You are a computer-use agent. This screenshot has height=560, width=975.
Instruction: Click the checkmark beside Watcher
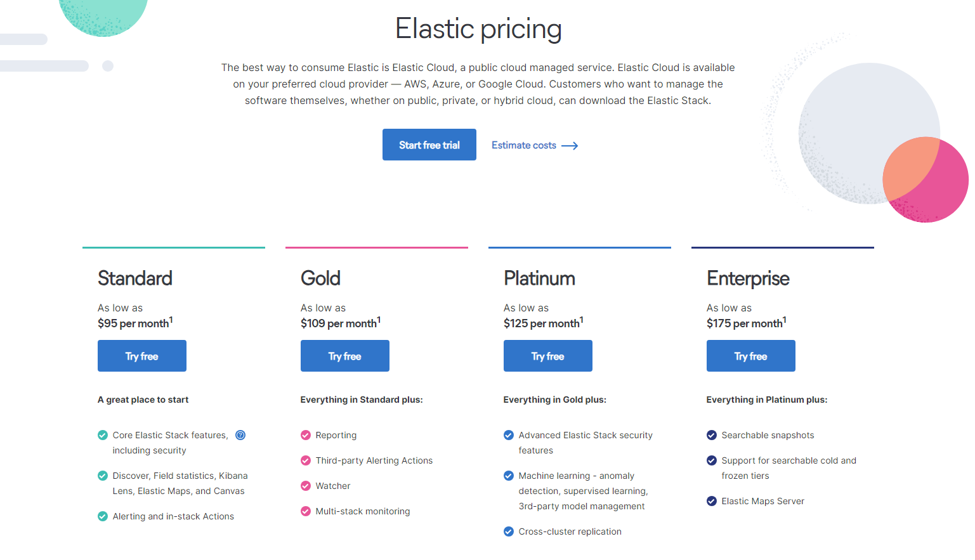pyautogui.click(x=306, y=486)
